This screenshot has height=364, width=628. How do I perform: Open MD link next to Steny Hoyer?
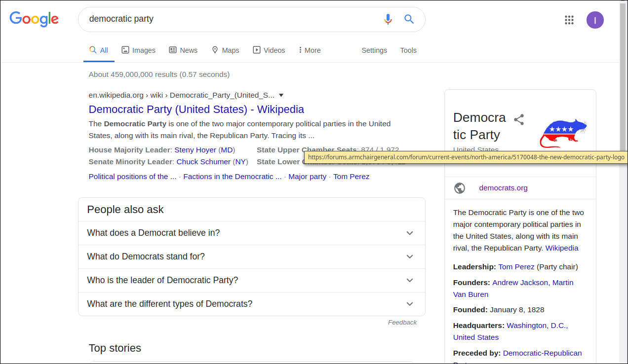pos(227,150)
